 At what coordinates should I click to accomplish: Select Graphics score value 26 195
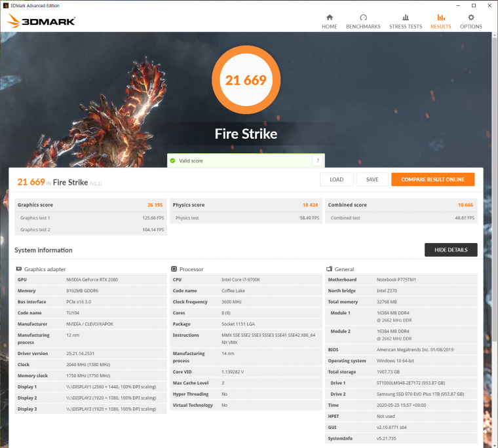[x=155, y=205]
